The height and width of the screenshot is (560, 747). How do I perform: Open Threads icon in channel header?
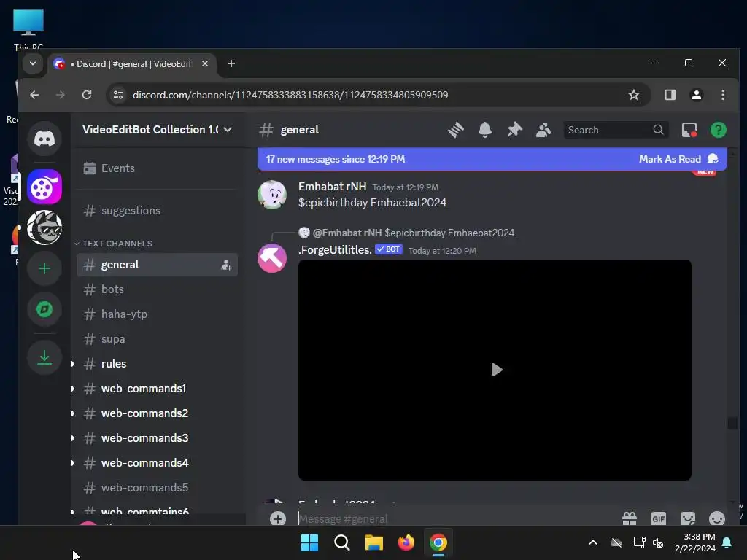click(x=456, y=130)
